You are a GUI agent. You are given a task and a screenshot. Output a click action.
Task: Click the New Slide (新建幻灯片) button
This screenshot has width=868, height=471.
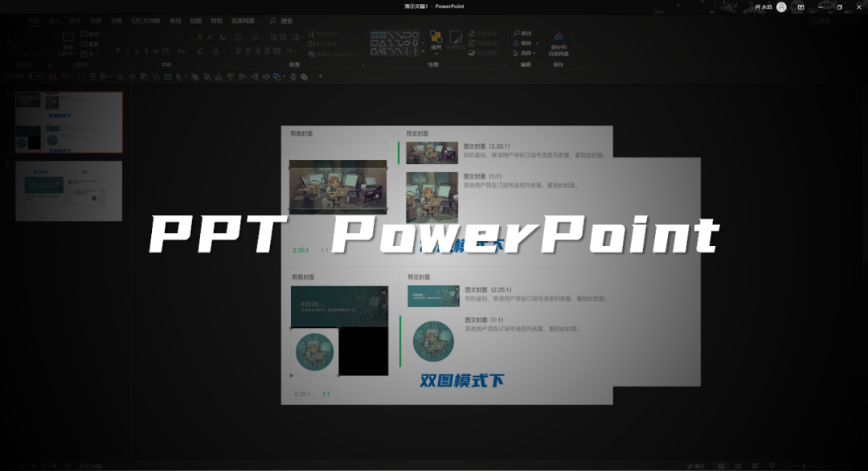68,44
